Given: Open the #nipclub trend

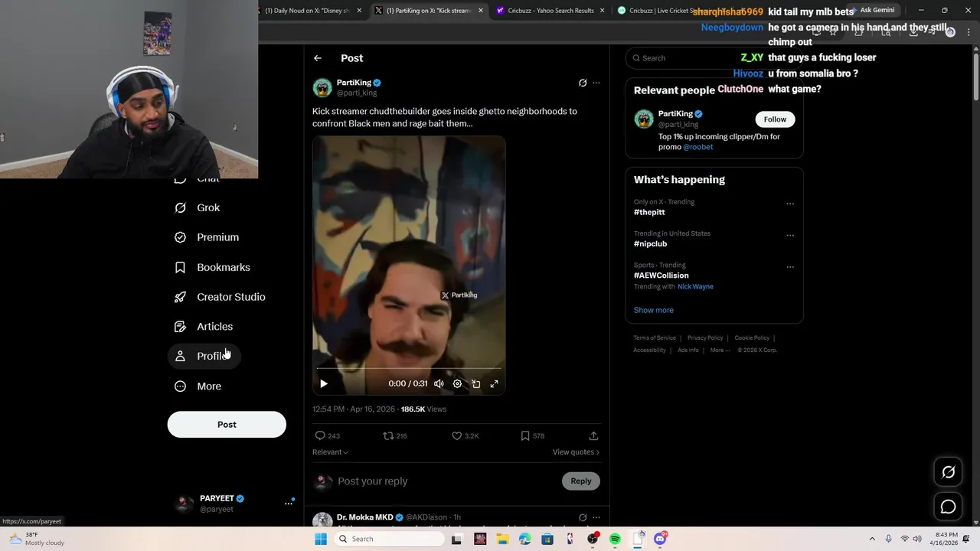Looking at the screenshot, I should pyautogui.click(x=650, y=244).
